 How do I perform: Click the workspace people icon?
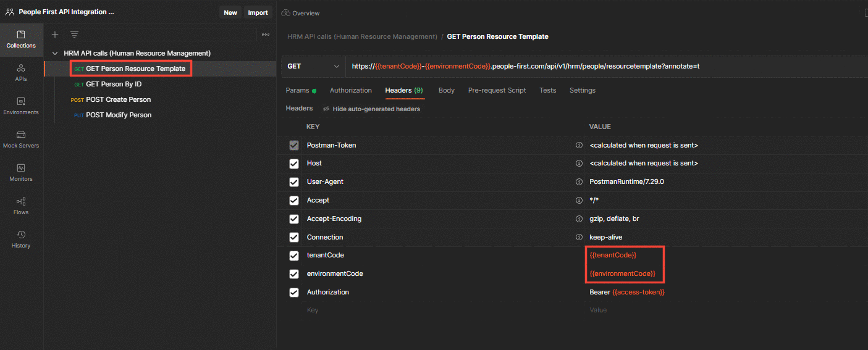point(10,12)
